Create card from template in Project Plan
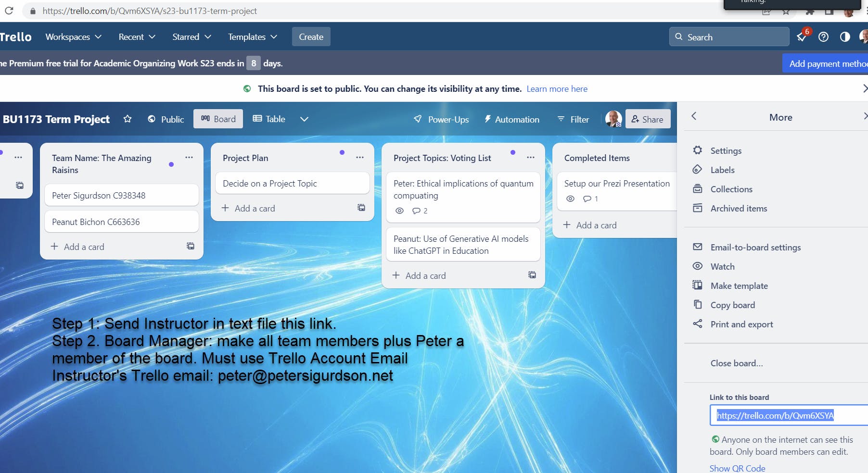The height and width of the screenshot is (473, 868). tap(361, 208)
